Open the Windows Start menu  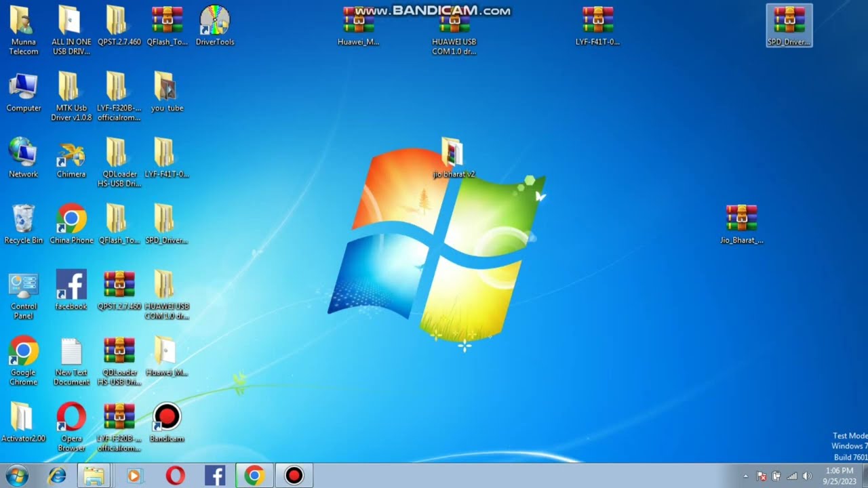click(x=17, y=476)
